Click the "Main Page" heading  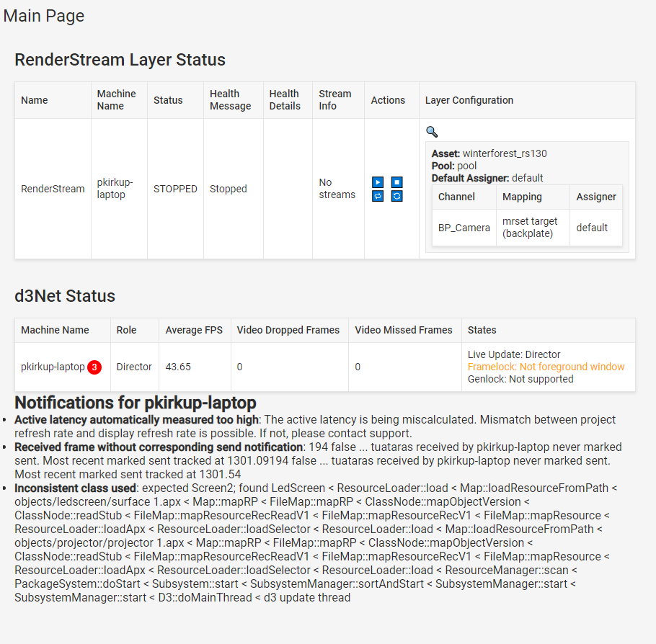(43, 15)
